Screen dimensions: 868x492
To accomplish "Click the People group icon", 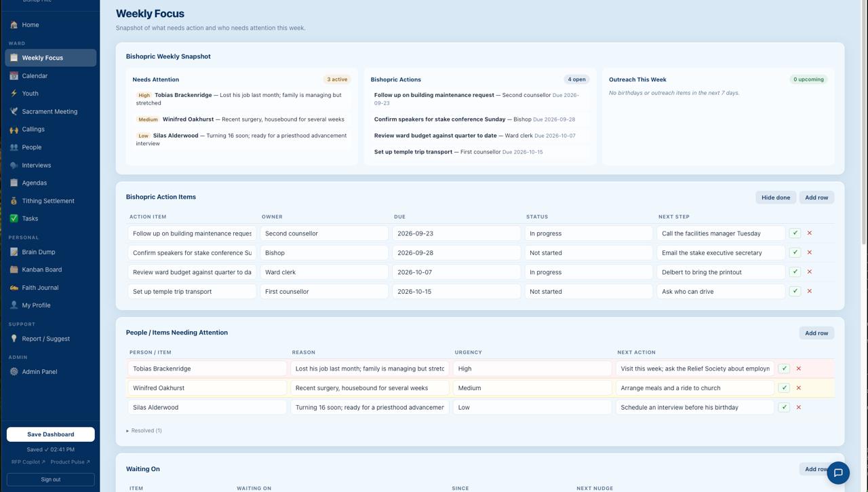I will (x=14, y=147).
